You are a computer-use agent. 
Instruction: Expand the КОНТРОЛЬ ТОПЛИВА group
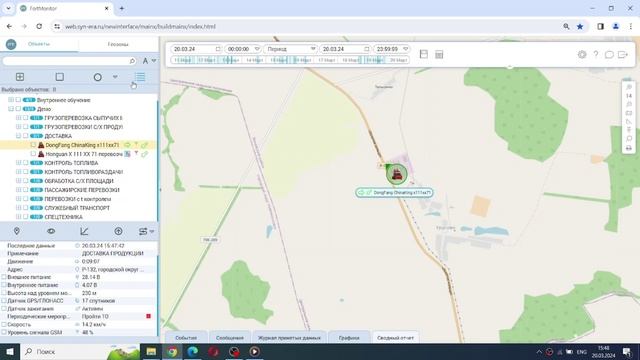[x=18, y=163]
